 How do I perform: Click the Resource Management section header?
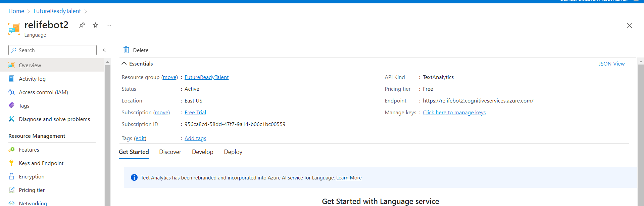pyautogui.click(x=37, y=136)
